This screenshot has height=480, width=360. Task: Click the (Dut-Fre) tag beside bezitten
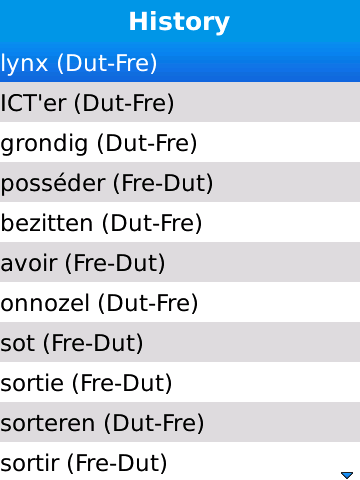click(x=152, y=223)
